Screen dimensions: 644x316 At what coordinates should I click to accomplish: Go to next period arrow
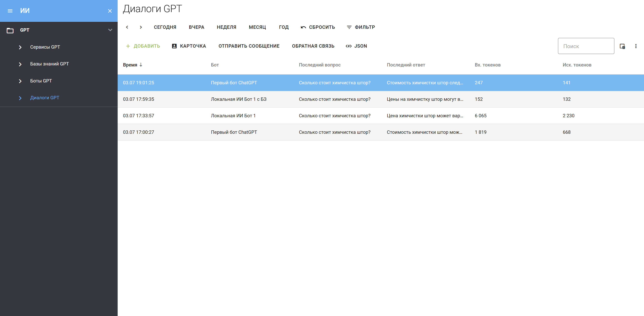click(x=141, y=27)
